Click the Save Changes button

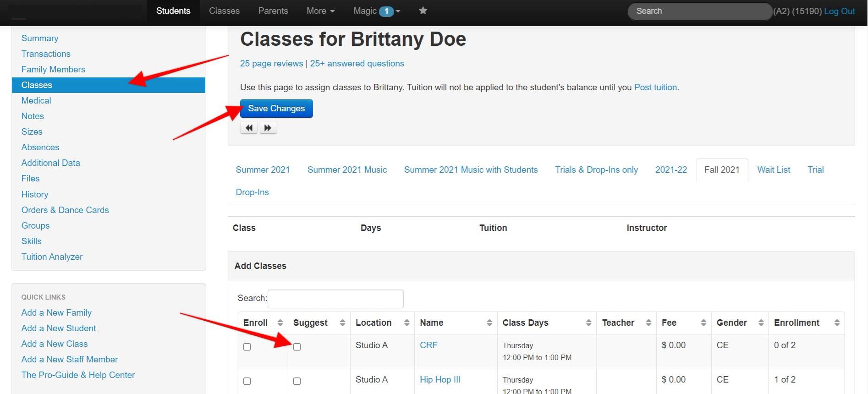(x=276, y=109)
